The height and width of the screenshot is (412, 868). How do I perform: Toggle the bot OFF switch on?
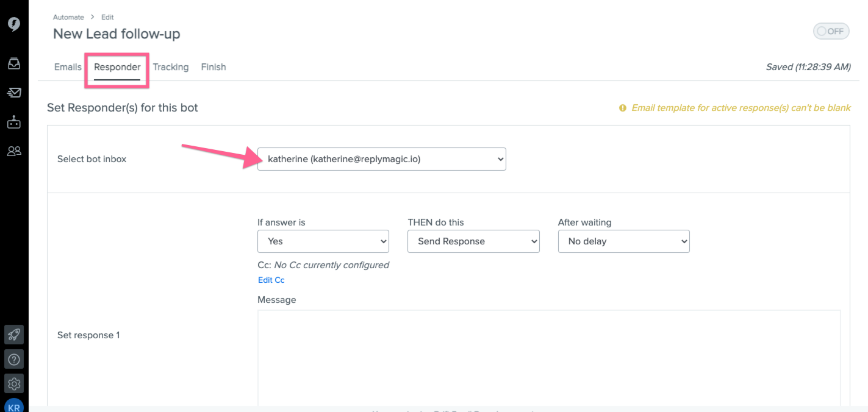[831, 31]
